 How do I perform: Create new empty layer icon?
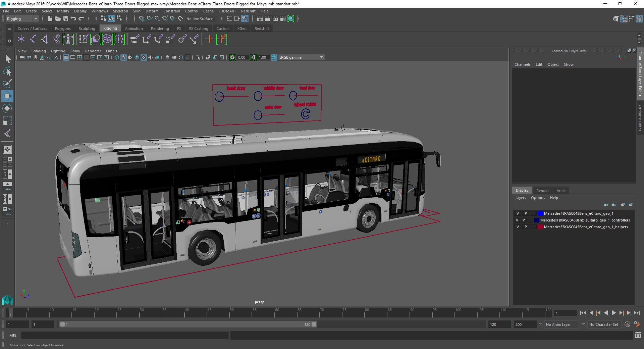click(x=623, y=205)
